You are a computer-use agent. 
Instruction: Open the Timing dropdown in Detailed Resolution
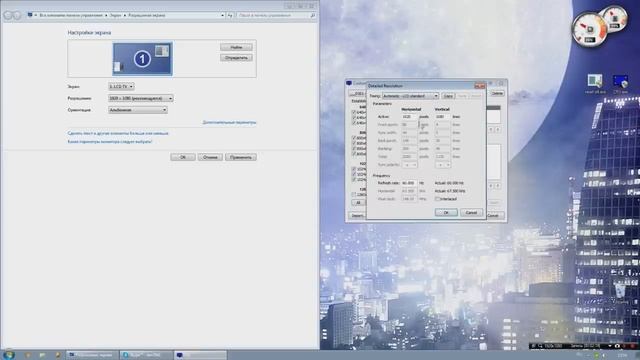(410, 96)
